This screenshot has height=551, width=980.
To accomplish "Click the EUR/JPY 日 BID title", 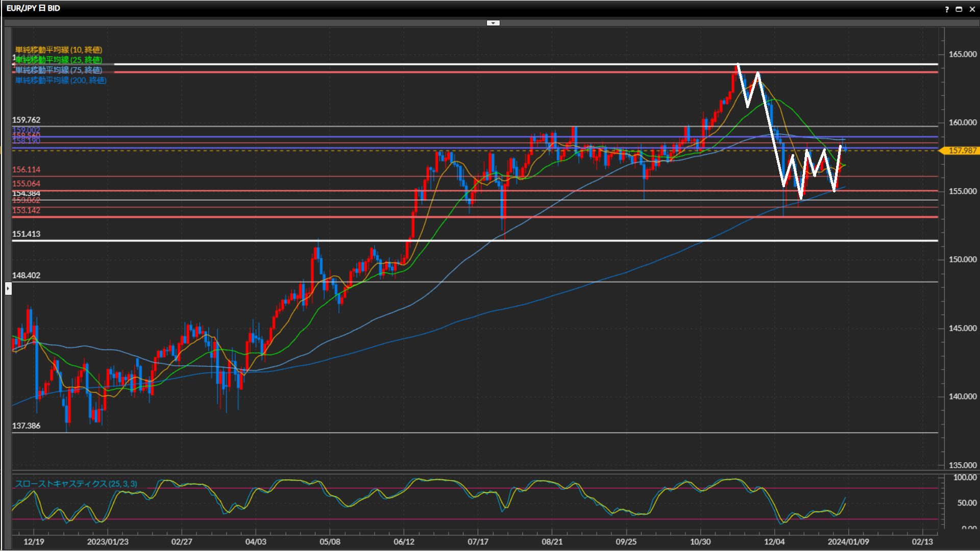I will (33, 8).
